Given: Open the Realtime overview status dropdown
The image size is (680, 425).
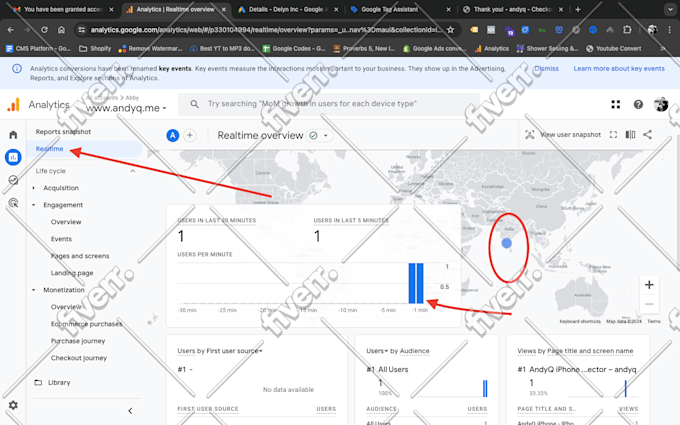Looking at the screenshot, I should click(x=320, y=136).
